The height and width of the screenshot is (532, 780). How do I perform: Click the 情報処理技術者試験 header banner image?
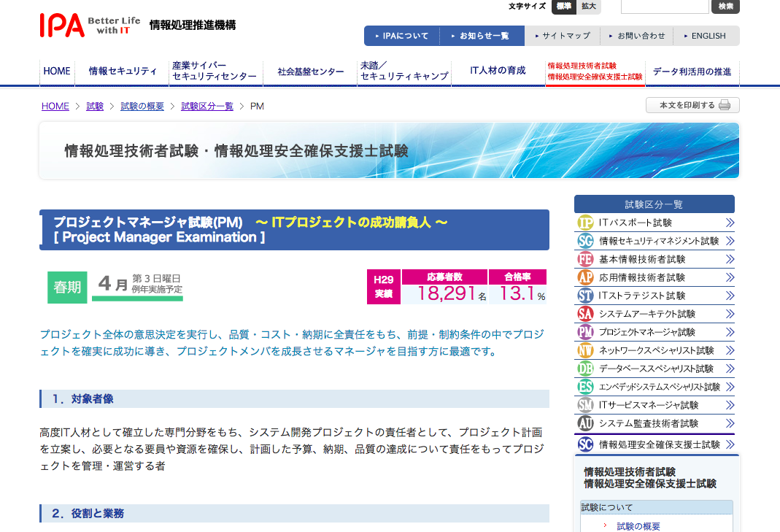(389, 150)
